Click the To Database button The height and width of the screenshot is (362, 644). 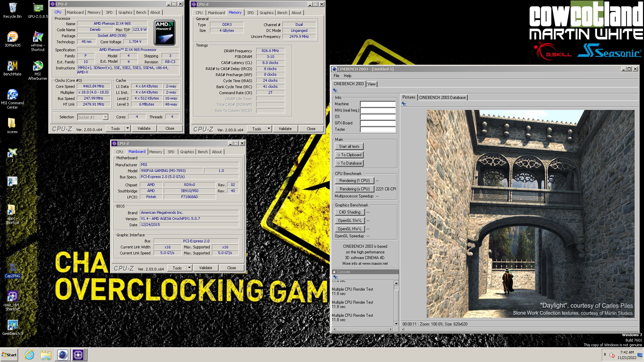coord(349,163)
